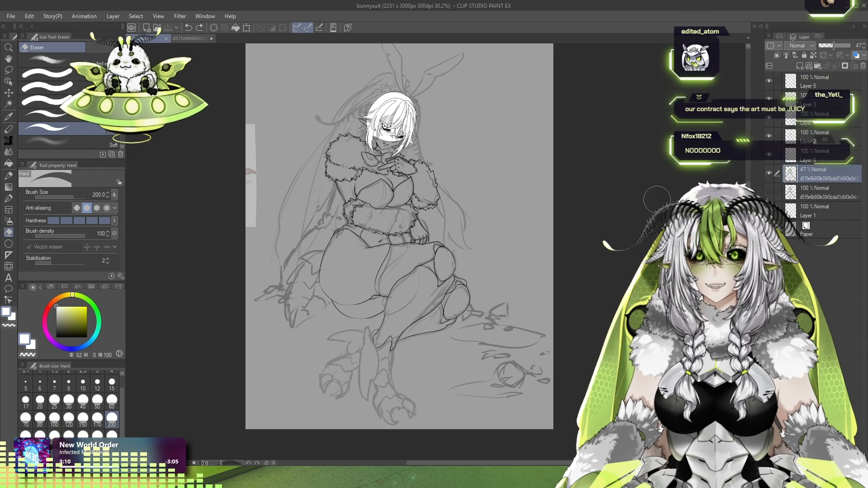868x488 pixels.
Task: Select the Text tool
Action: pos(8,277)
